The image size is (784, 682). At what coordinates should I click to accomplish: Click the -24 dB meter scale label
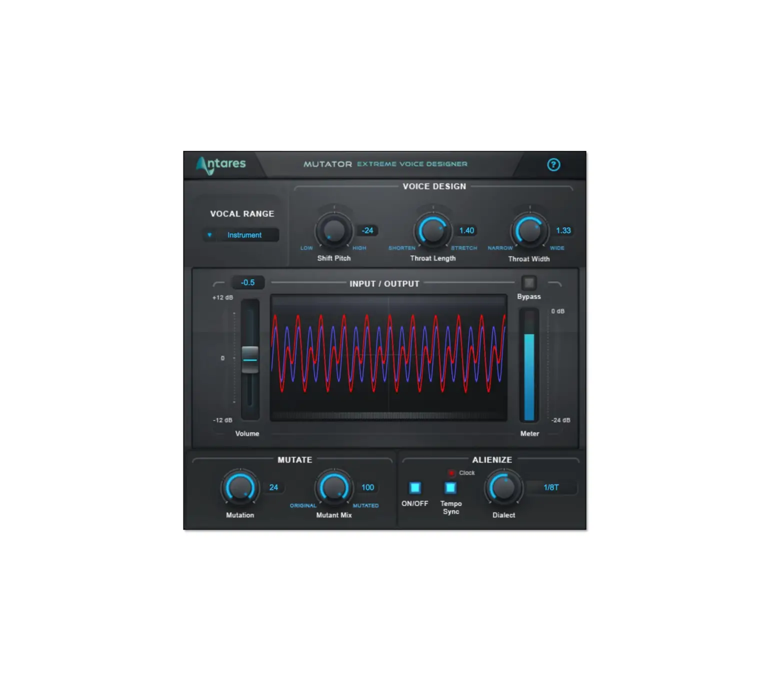coord(560,420)
